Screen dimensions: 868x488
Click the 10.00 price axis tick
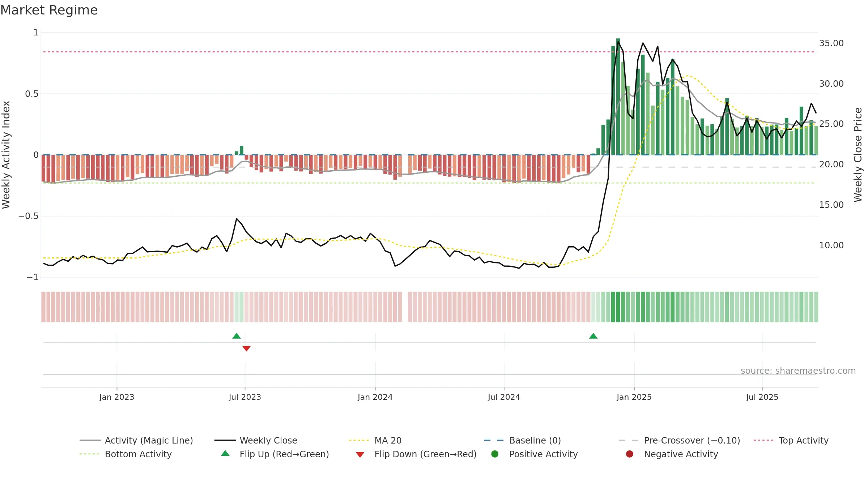point(831,245)
